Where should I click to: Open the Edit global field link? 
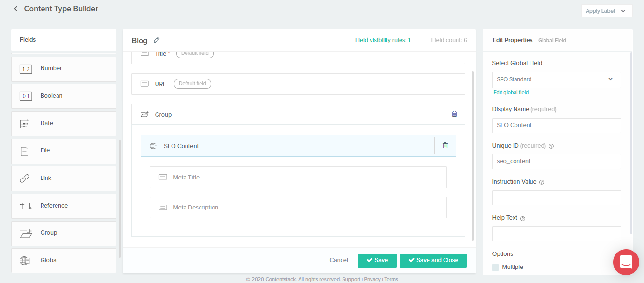pos(511,92)
